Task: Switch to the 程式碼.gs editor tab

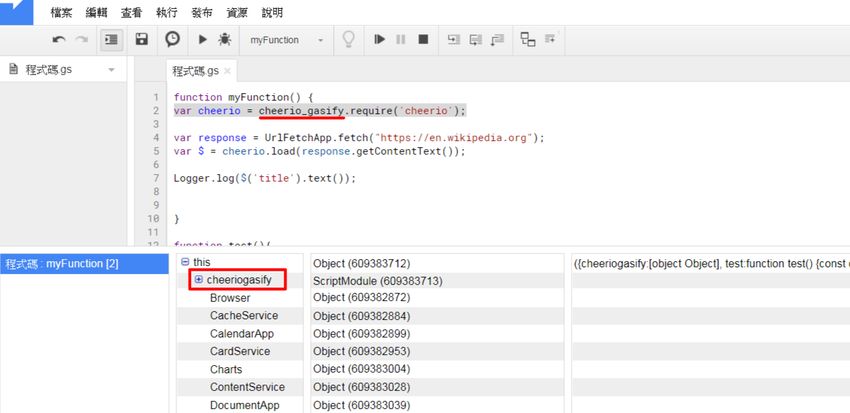Action: click(196, 71)
